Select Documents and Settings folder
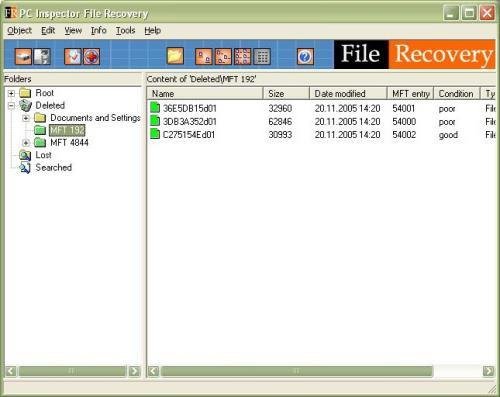 tap(95, 118)
